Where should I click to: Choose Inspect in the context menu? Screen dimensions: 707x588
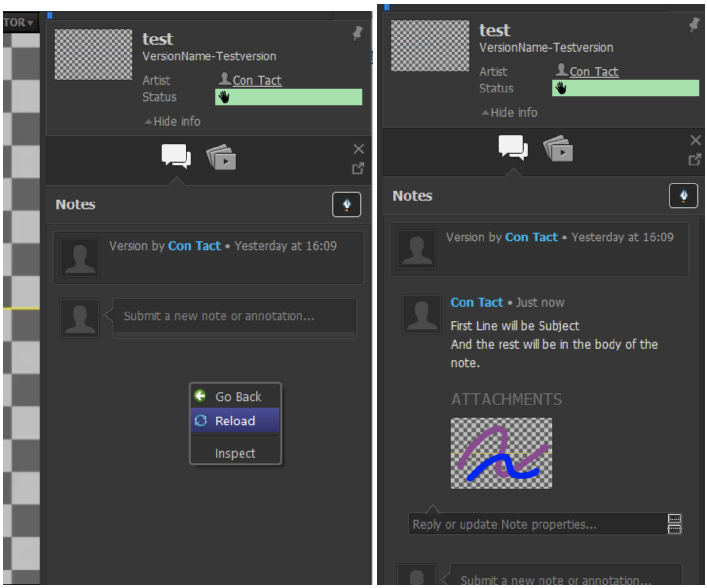(235, 453)
